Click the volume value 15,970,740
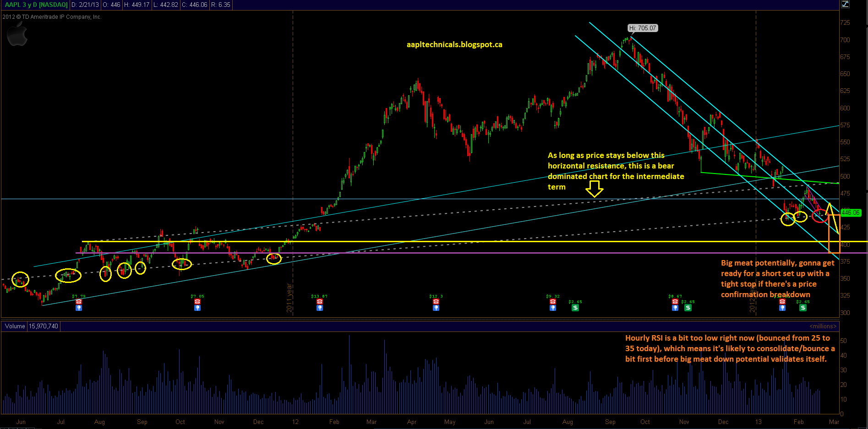Image resolution: width=868 pixels, height=429 pixels. (44, 326)
